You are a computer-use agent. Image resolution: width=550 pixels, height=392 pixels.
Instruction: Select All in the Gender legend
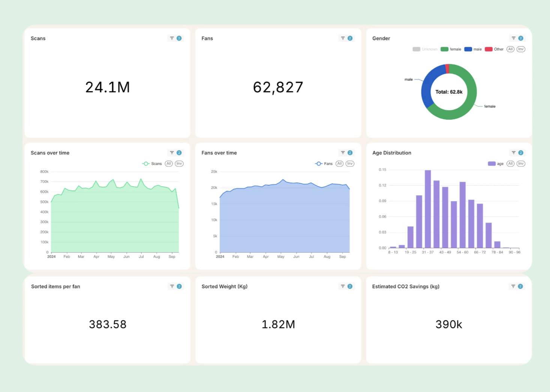coord(510,49)
